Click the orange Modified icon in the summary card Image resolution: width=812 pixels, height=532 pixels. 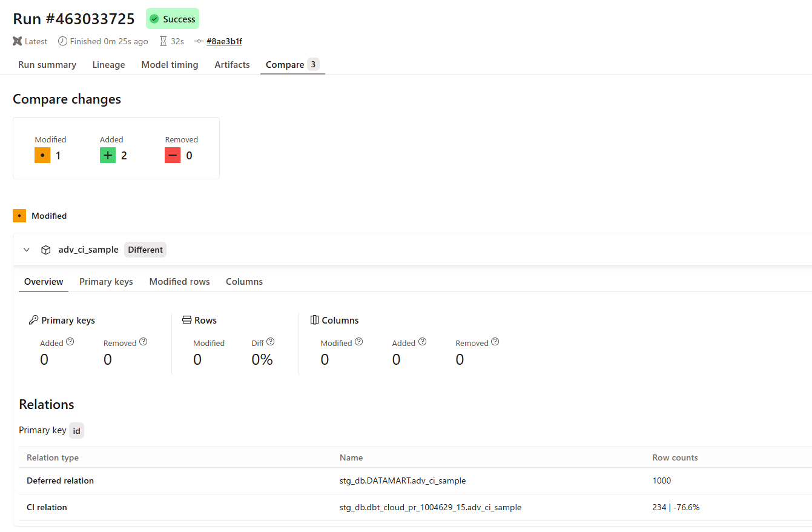pos(42,156)
